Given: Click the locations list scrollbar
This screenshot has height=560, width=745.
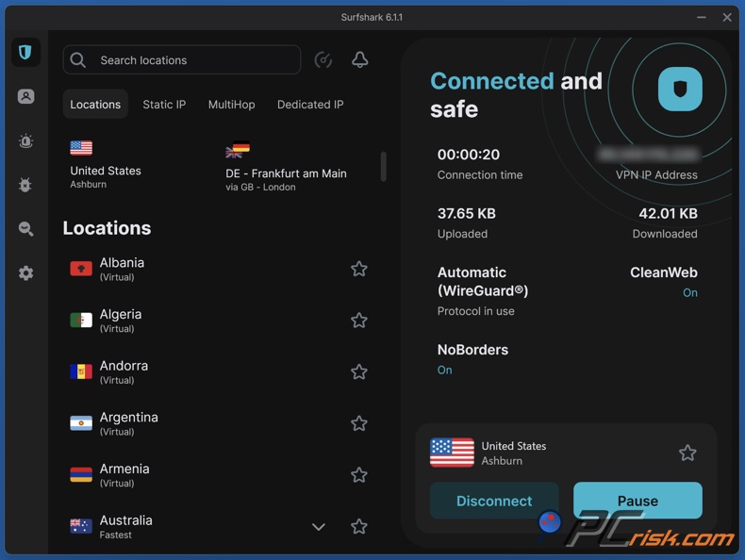Looking at the screenshot, I should (x=383, y=167).
